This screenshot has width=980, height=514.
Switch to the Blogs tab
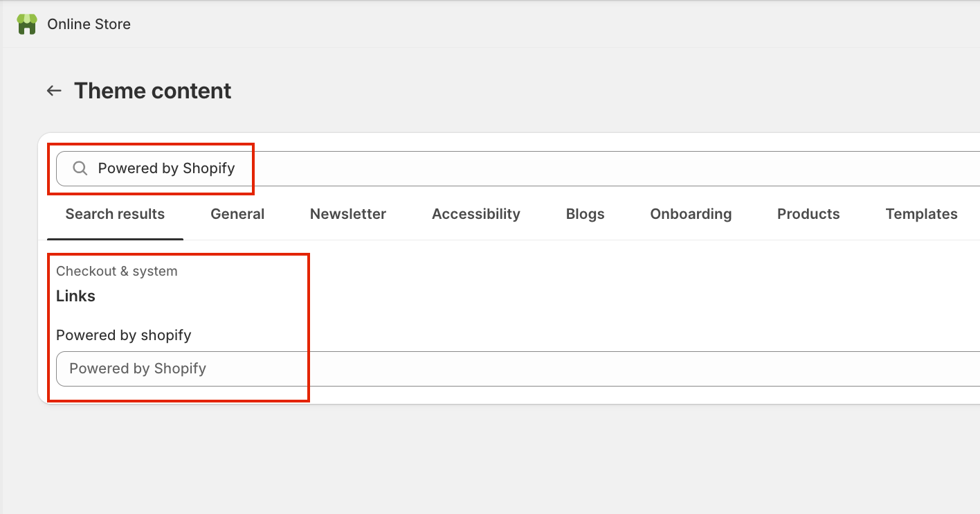[586, 214]
